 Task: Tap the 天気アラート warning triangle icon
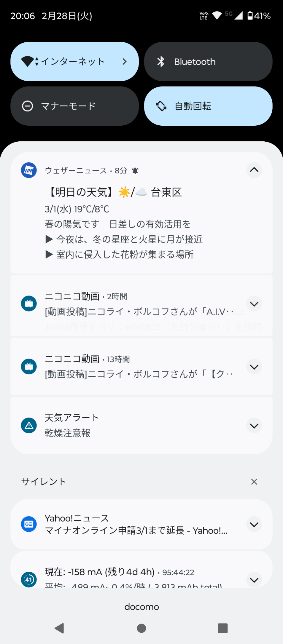(29, 426)
